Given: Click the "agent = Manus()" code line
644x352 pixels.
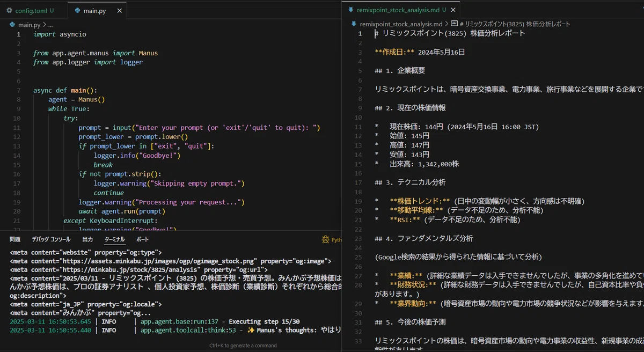Looking at the screenshot, I should click(x=76, y=99).
